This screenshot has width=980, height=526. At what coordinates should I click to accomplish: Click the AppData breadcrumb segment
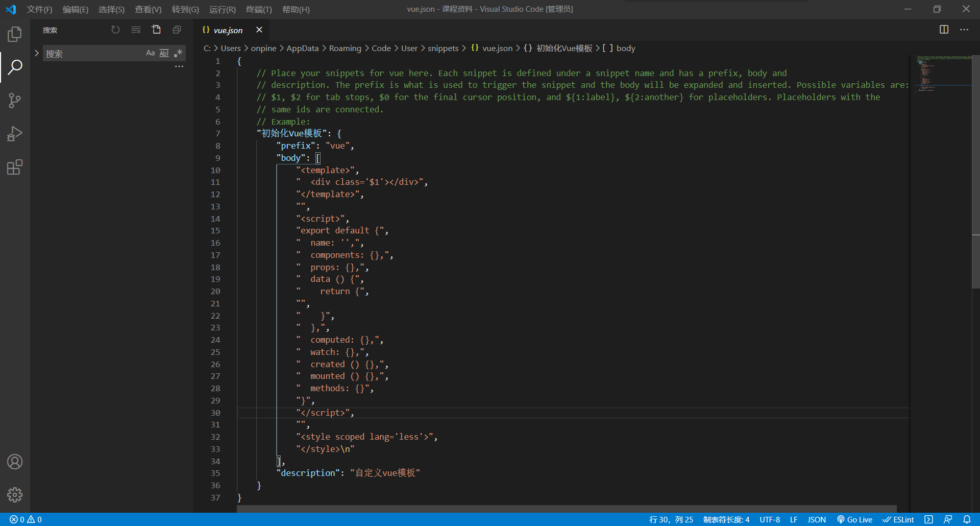point(303,48)
